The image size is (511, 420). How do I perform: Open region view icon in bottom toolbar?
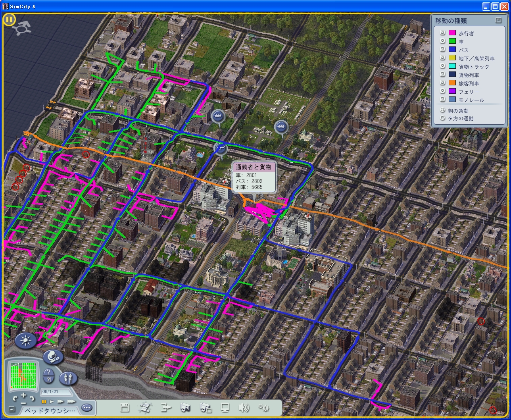[x=145, y=407]
